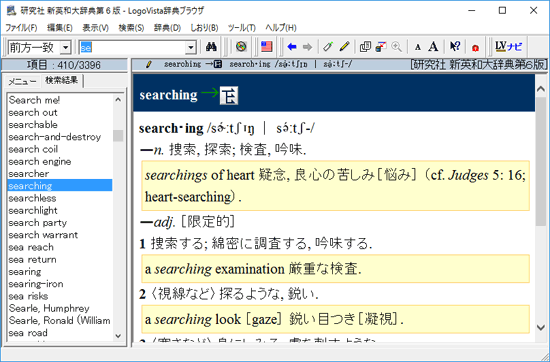Click definition pane scroll down arrow

pyautogui.click(x=541, y=328)
